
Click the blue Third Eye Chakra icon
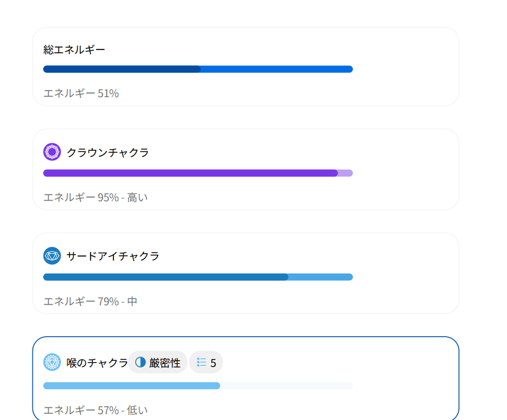point(52,256)
